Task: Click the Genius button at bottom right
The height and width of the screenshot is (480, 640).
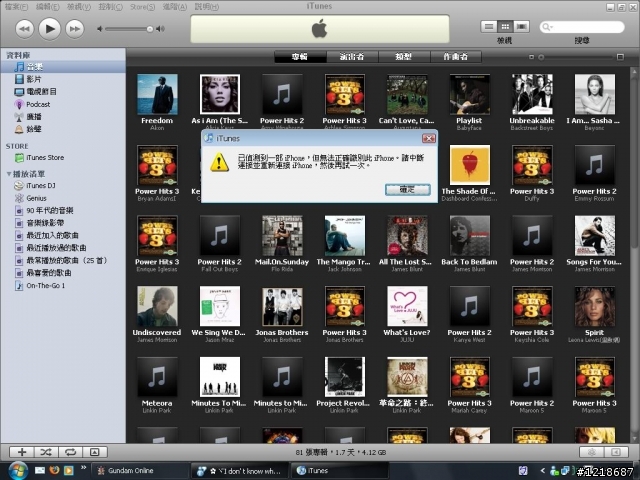Action: click(592, 452)
